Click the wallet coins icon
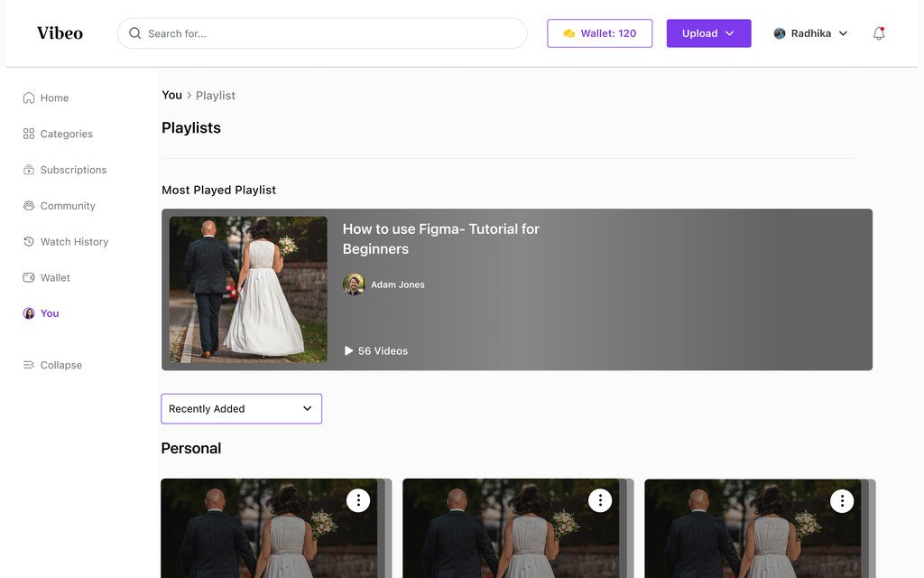Viewport: 924px width, 578px height. 568,33
